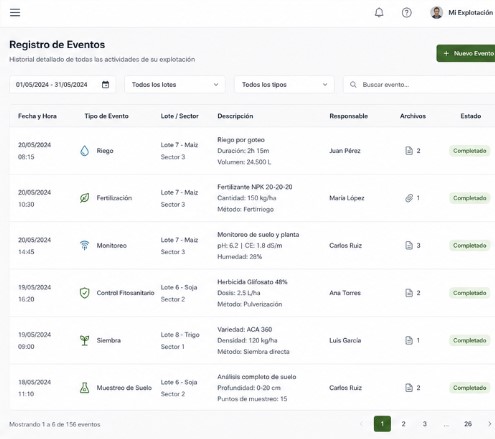Expand the Todos los lotes dropdown
This screenshot has width=495, height=439.
click(175, 85)
